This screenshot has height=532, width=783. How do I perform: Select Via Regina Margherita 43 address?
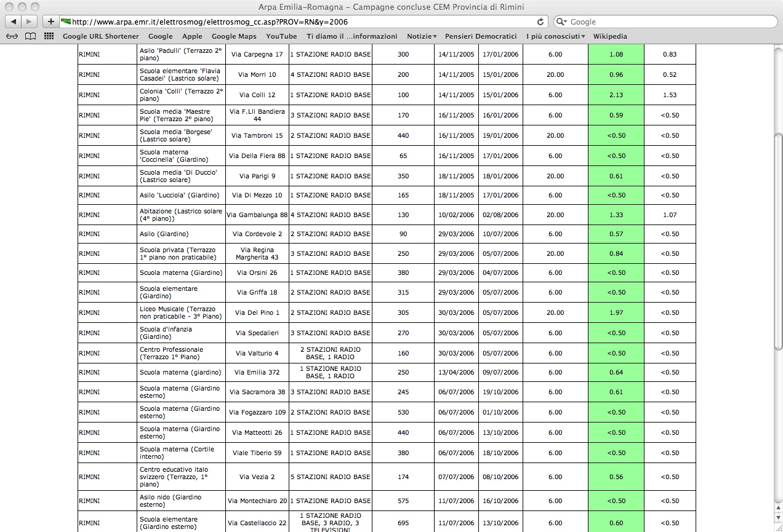(257, 253)
